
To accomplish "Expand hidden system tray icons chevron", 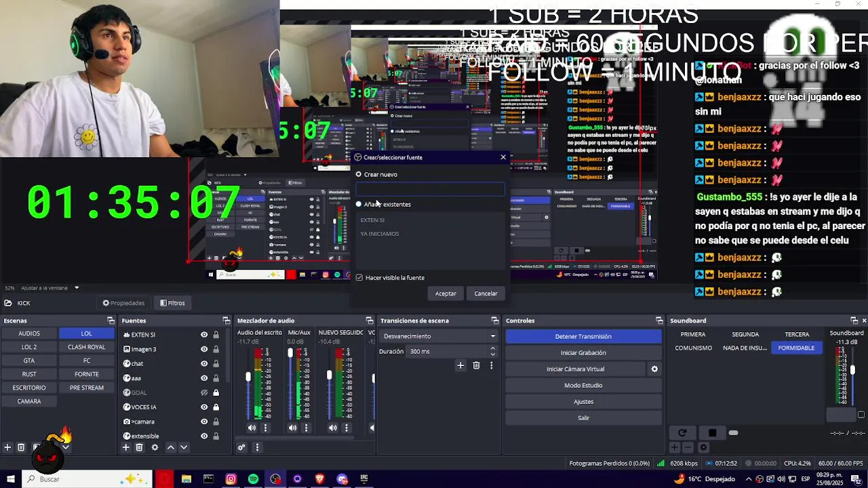I will [749, 479].
